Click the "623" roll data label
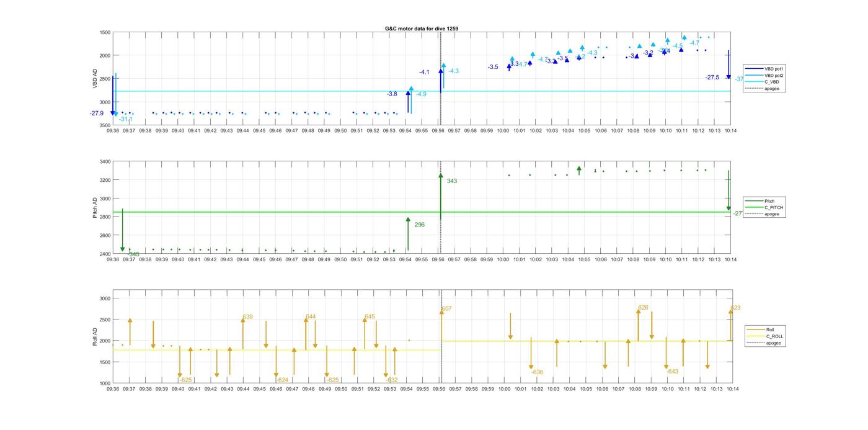The height and width of the screenshot is (430, 868). point(735,308)
